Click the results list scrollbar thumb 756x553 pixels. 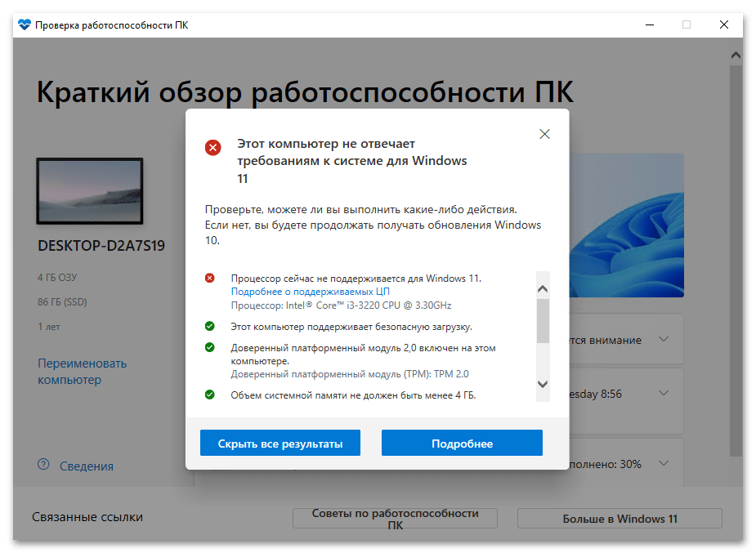click(543, 321)
